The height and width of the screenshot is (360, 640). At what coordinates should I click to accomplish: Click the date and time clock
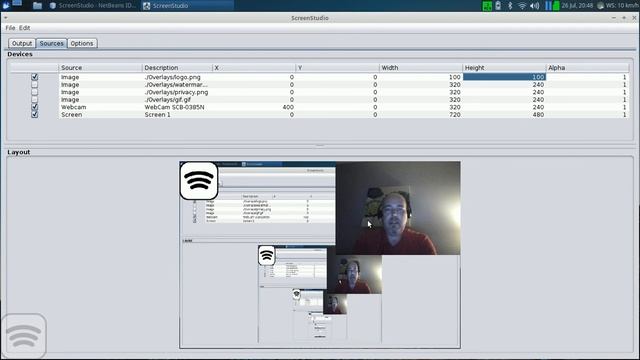click(577, 6)
